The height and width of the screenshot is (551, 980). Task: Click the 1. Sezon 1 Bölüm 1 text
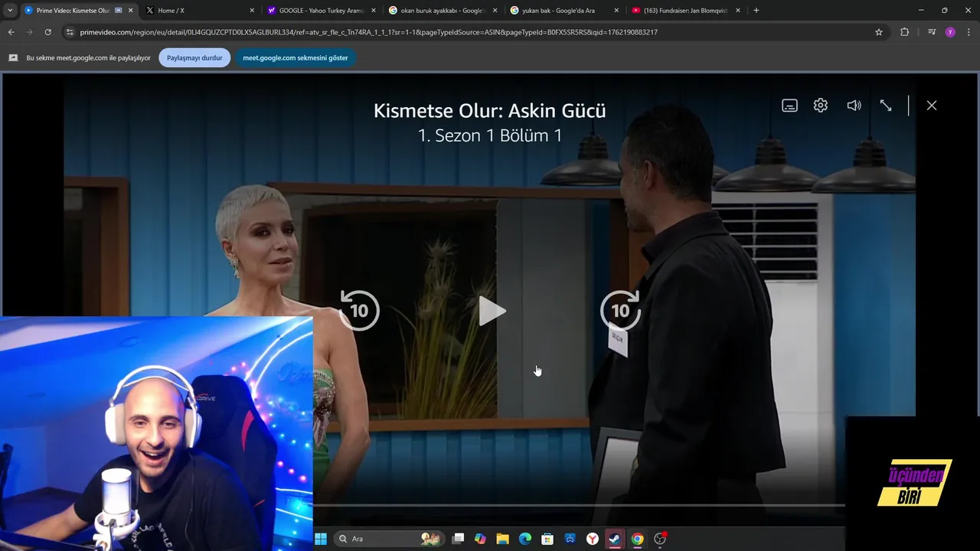pos(490,135)
